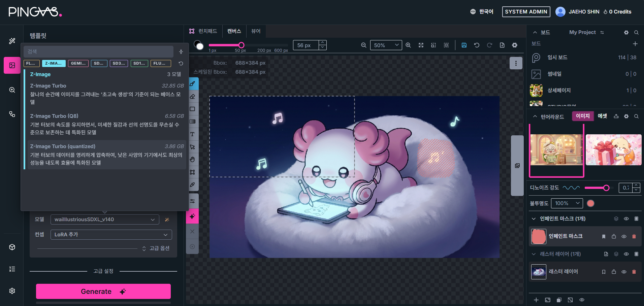Filter models by Z-IMA... tag
Screen dimensions: 644x306
click(x=54, y=63)
